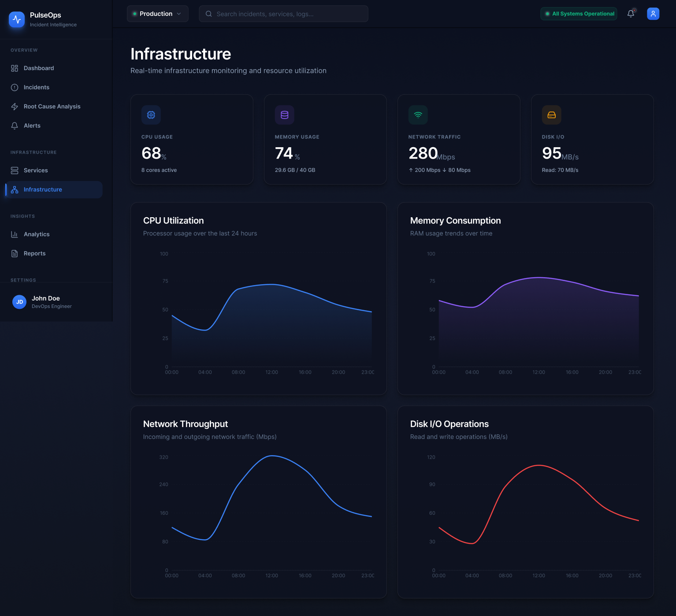
Task: Open the Reports page
Action: [x=34, y=253]
